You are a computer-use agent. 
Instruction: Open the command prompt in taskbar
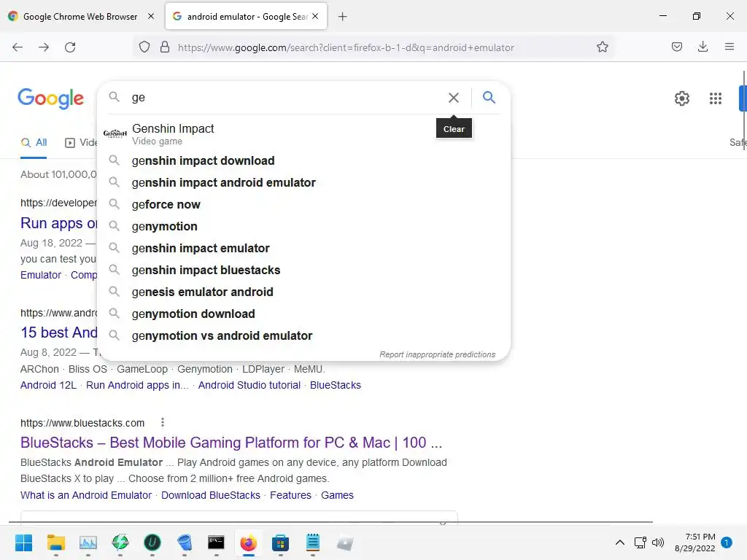(x=216, y=542)
